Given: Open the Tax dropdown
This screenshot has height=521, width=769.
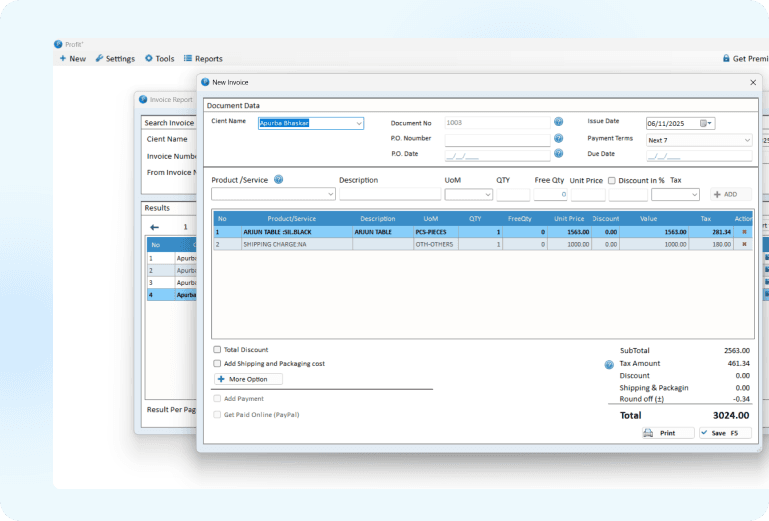Looking at the screenshot, I should click(x=694, y=195).
